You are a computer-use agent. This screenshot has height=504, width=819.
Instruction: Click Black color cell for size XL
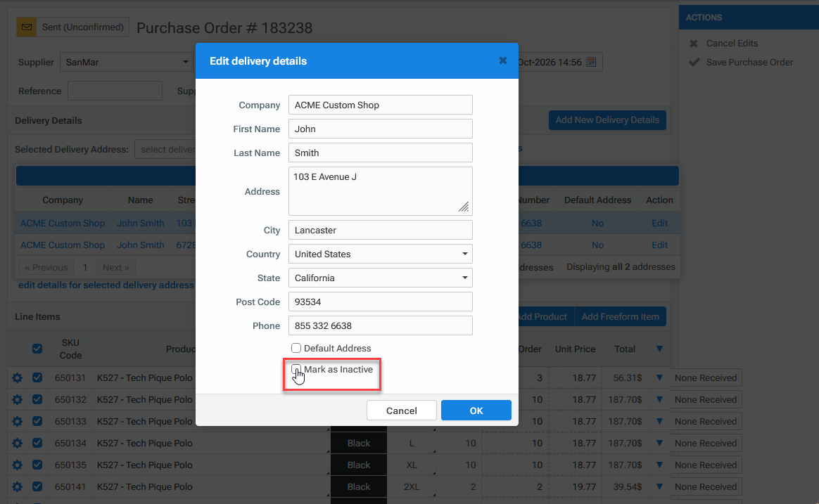pyautogui.click(x=358, y=465)
